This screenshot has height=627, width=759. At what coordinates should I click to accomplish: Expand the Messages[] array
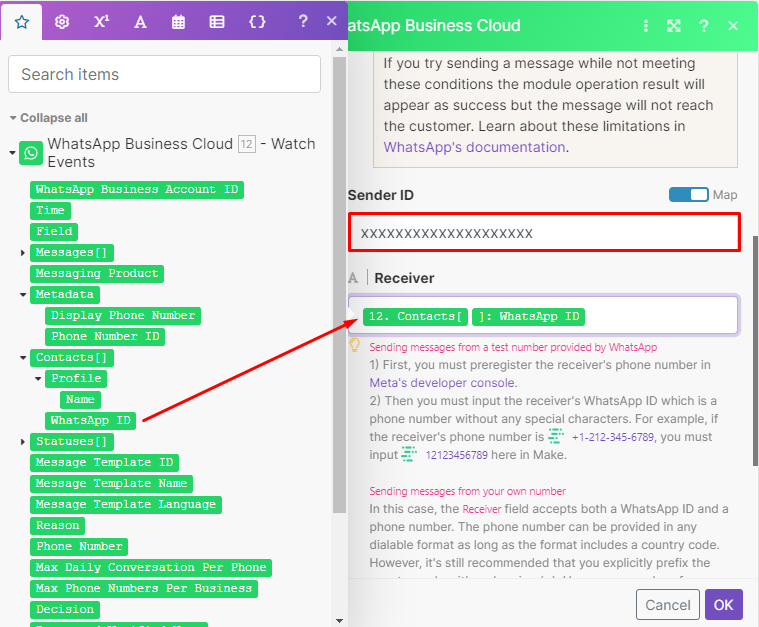[x=23, y=253]
